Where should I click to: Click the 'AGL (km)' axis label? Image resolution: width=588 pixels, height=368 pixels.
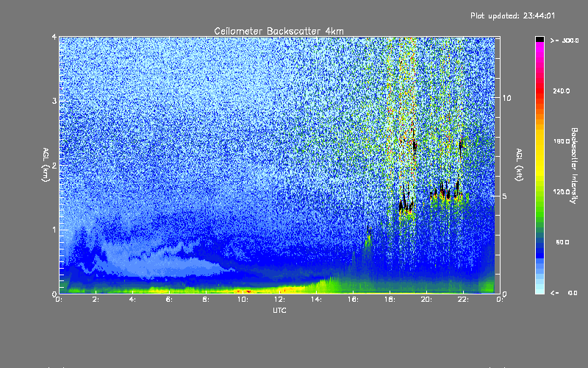point(46,165)
